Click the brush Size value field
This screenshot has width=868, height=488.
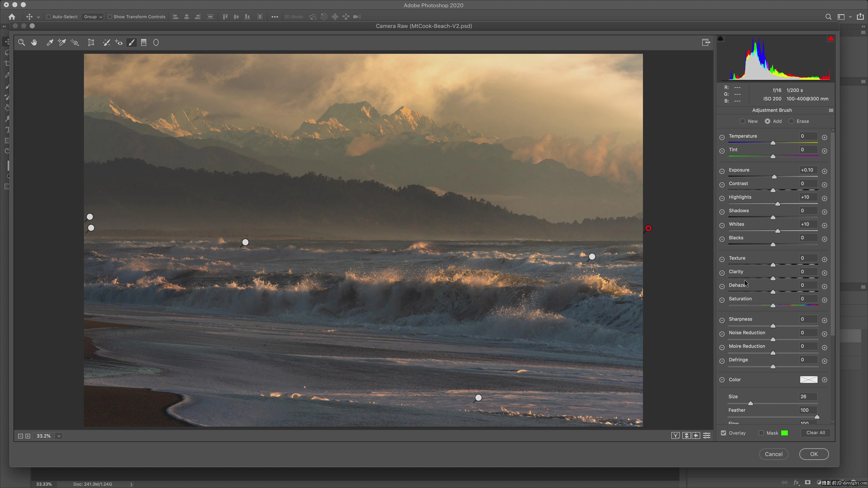coord(808,397)
